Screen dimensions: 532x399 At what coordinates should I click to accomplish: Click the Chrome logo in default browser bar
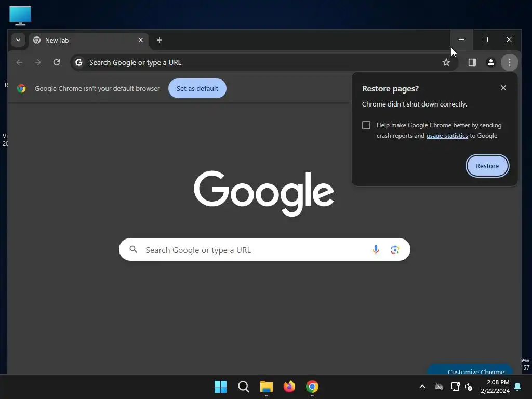point(21,88)
